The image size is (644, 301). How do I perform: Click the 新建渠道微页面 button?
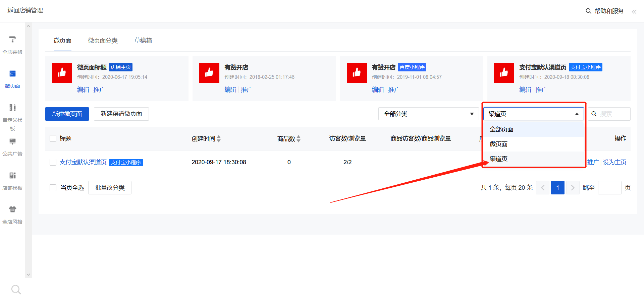pyautogui.click(x=121, y=114)
